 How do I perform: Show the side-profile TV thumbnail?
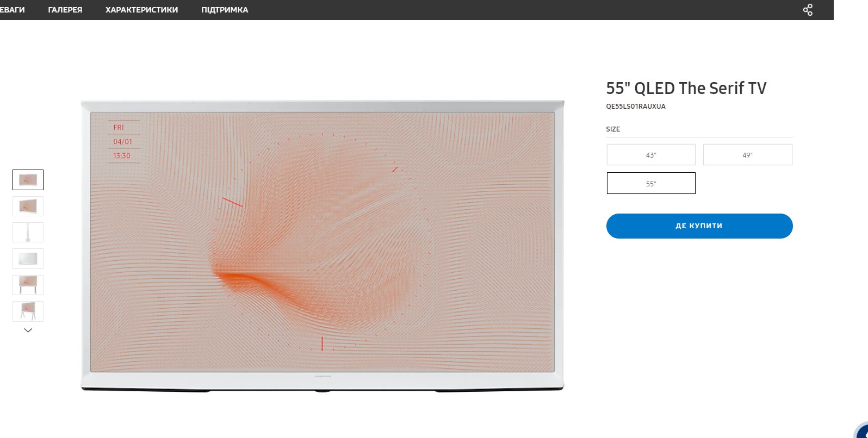coord(28,232)
